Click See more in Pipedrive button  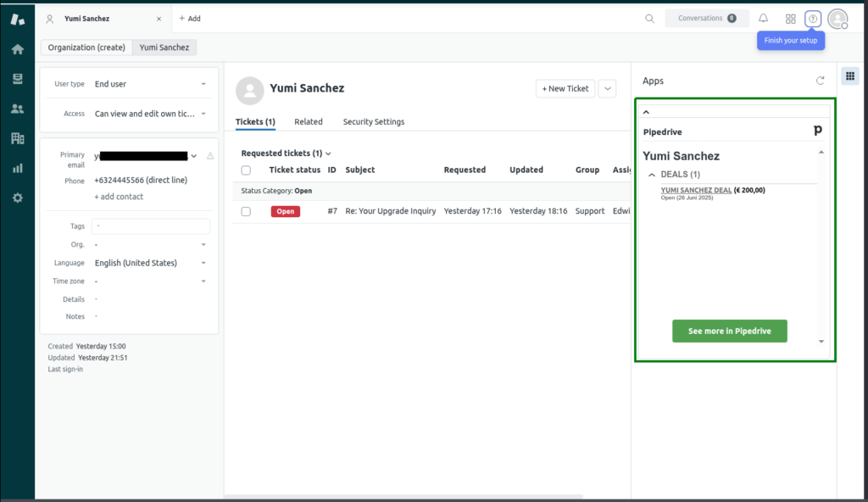pos(730,332)
